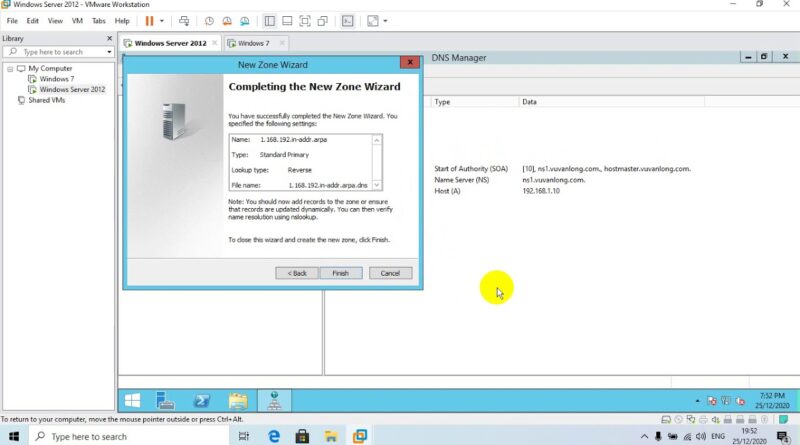Select the Start of Authority (SOA) record
This screenshot has height=445, width=800.
pos(471,169)
